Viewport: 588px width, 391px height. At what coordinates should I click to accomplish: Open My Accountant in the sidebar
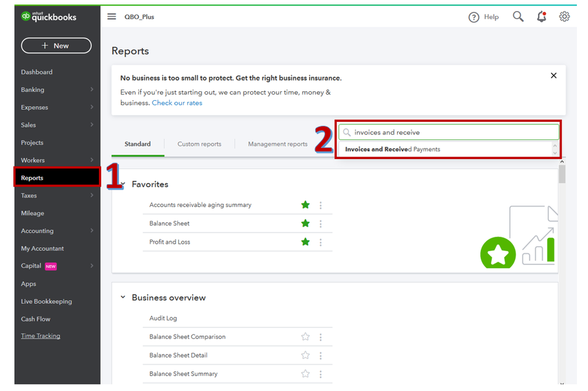pyautogui.click(x=42, y=248)
